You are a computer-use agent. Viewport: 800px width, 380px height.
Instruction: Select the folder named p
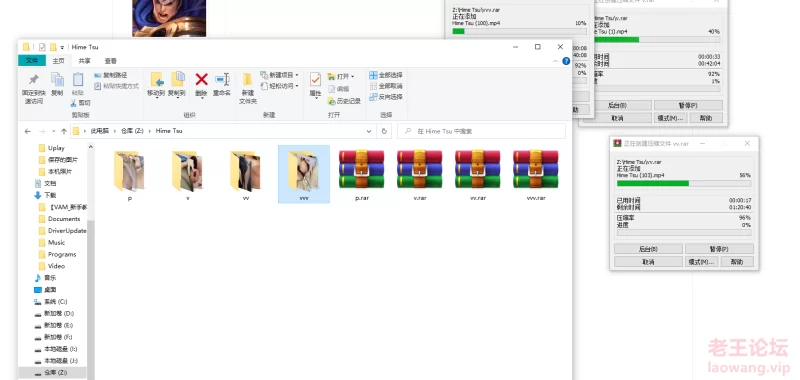130,175
